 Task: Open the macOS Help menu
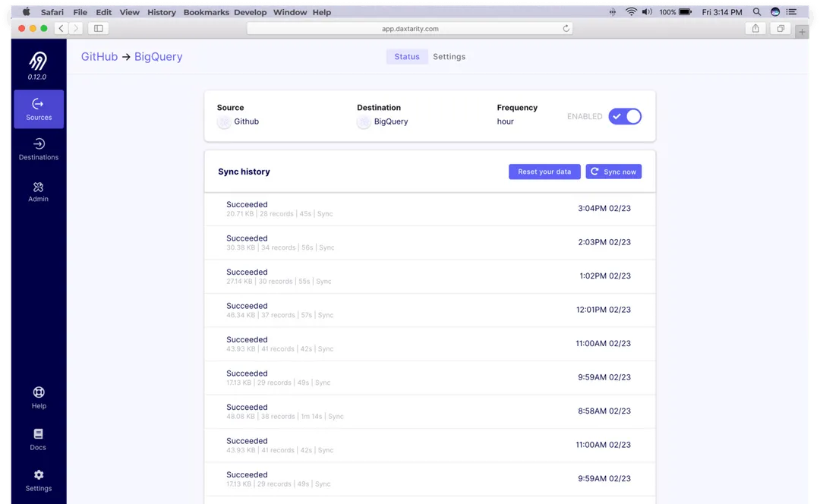322,12
